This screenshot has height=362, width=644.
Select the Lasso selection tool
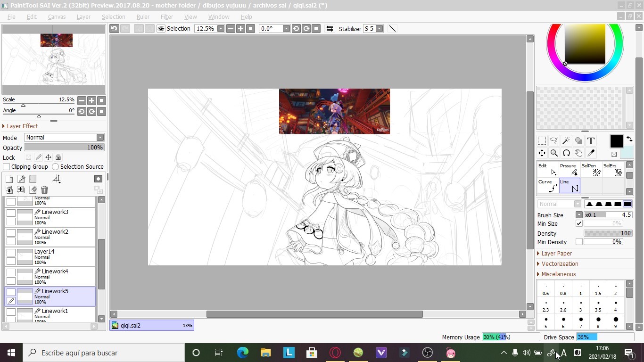click(554, 141)
